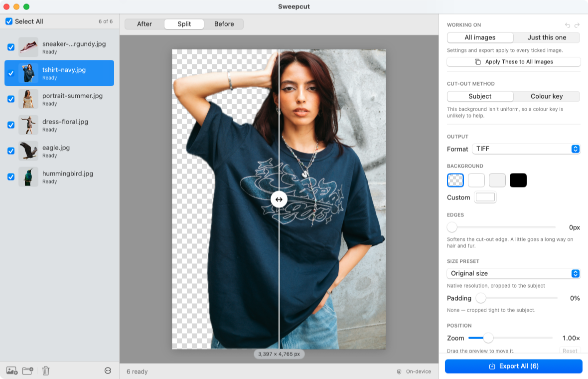Click the add folder icon
The image size is (588, 379).
click(x=28, y=371)
